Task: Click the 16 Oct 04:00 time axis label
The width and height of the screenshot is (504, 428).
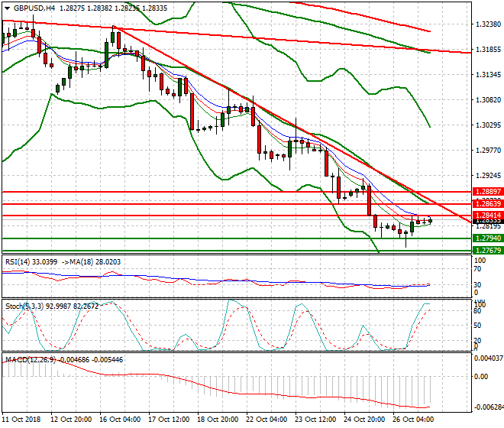Action: [x=120, y=420]
